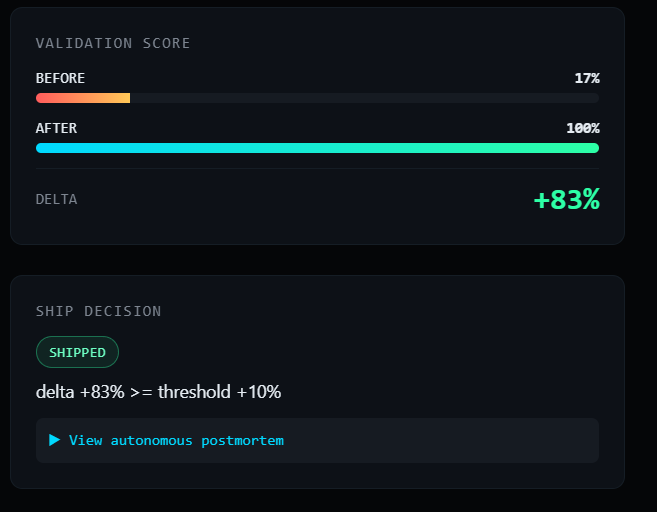Screen dimensions: 657x512
Task: Click the divider line above DELTA
Action: [317, 168]
